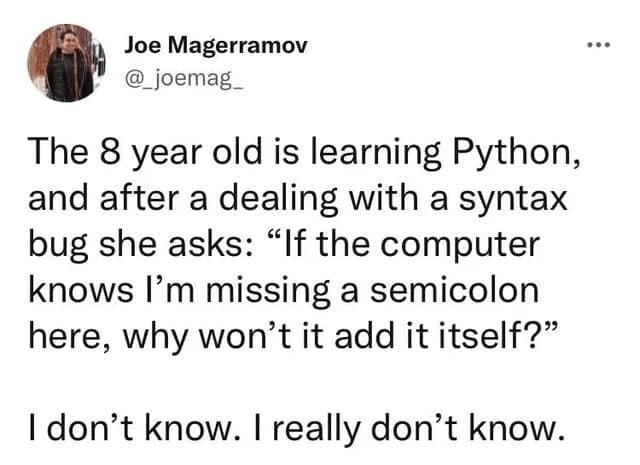Click the word "knows" in the tweet
Image resolution: width=640 pixels, height=465 pixels.
[81, 291]
